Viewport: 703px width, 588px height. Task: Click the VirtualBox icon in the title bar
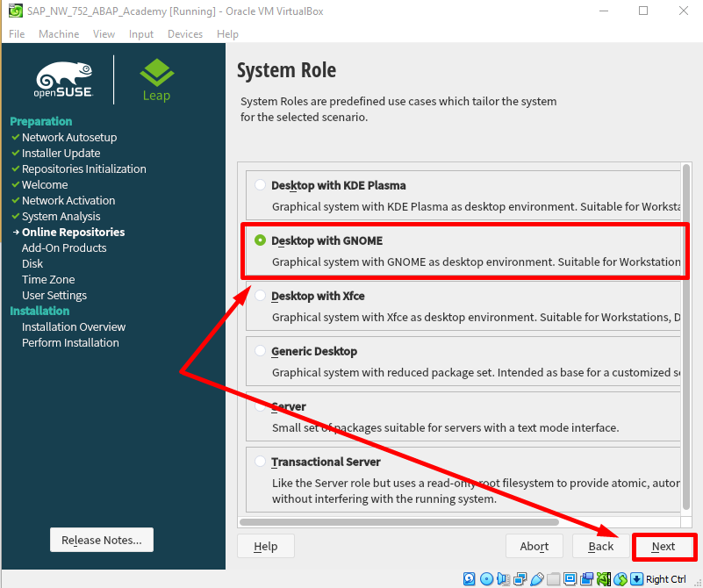16,11
